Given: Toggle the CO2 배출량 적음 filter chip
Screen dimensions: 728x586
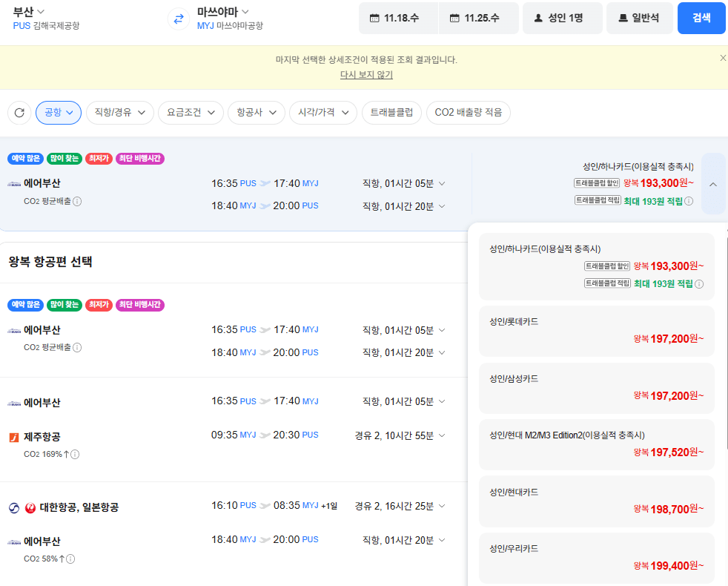Looking at the screenshot, I should [468, 113].
